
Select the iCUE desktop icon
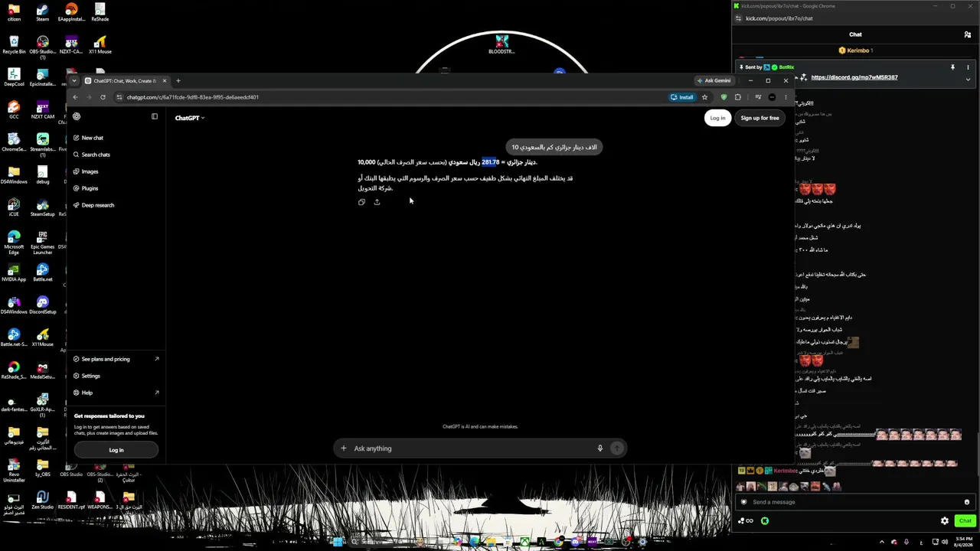pos(14,207)
